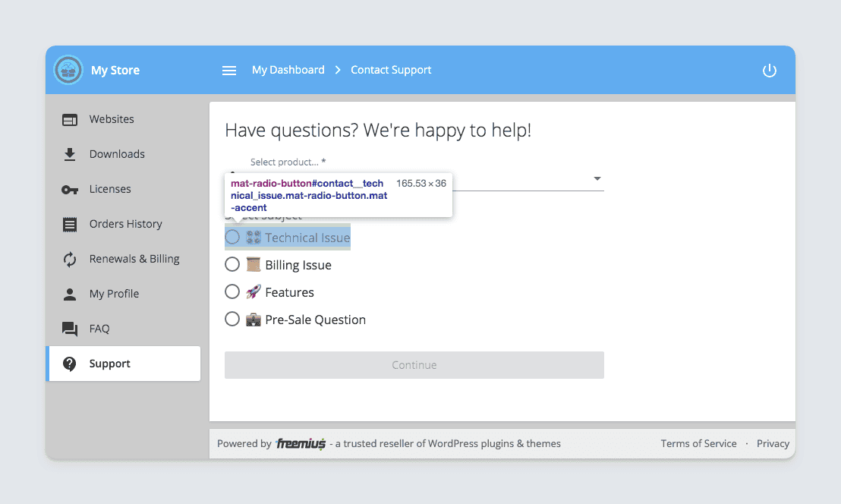Image resolution: width=841 pixels, height=504 pixels.
Task: Select the Licenses key icon
Action: pyautogui.click(x=69, y=188)
